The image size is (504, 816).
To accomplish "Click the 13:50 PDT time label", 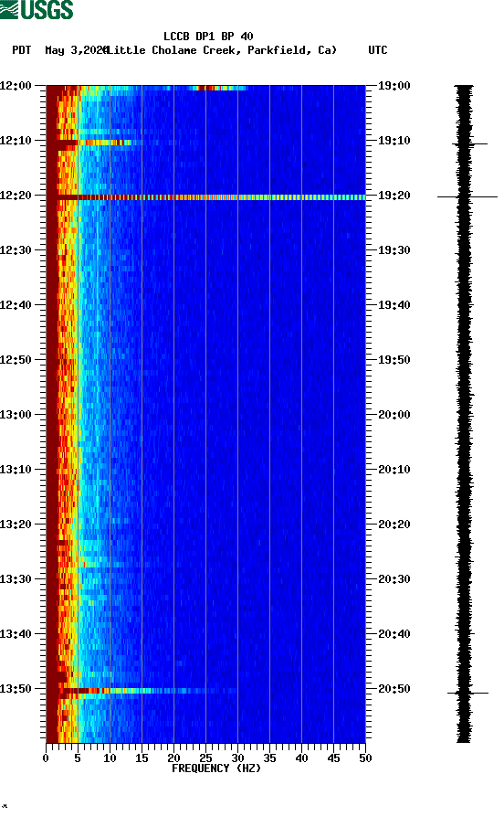I will (16, 688).
